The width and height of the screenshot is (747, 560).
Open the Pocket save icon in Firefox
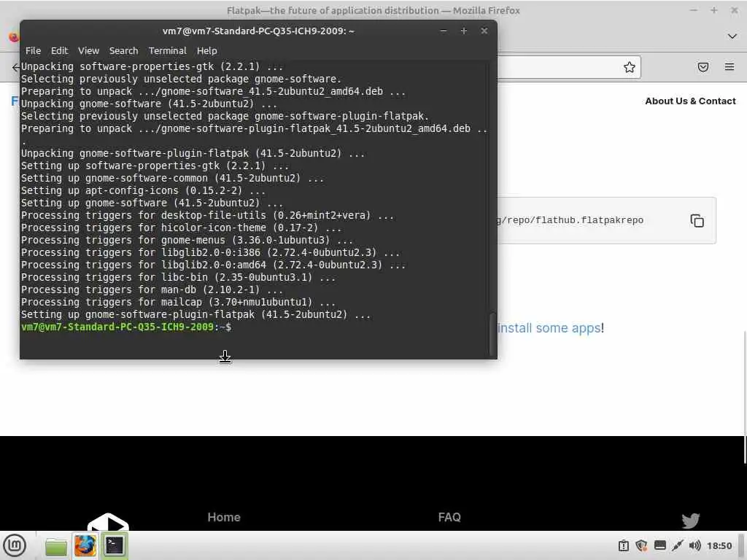coord(703,67)
